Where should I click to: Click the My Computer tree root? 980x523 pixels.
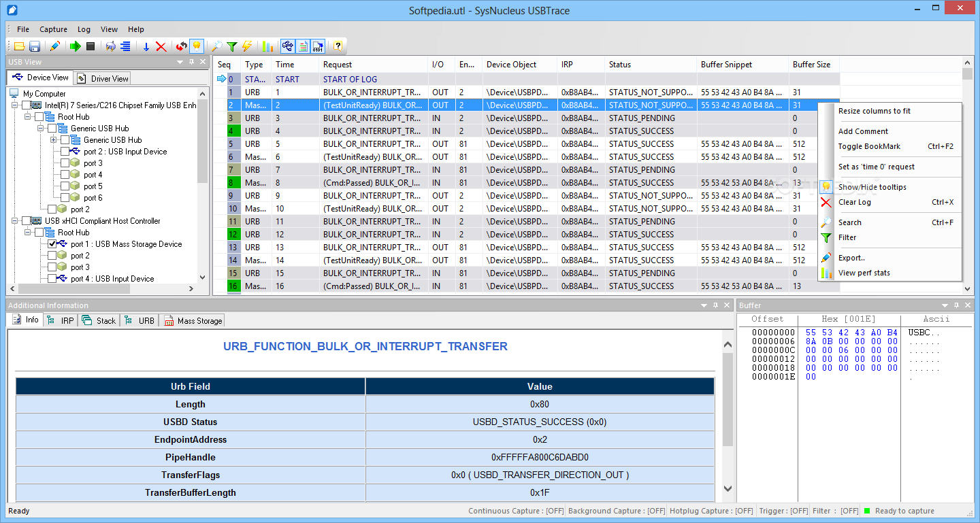(x=44, y=94)
